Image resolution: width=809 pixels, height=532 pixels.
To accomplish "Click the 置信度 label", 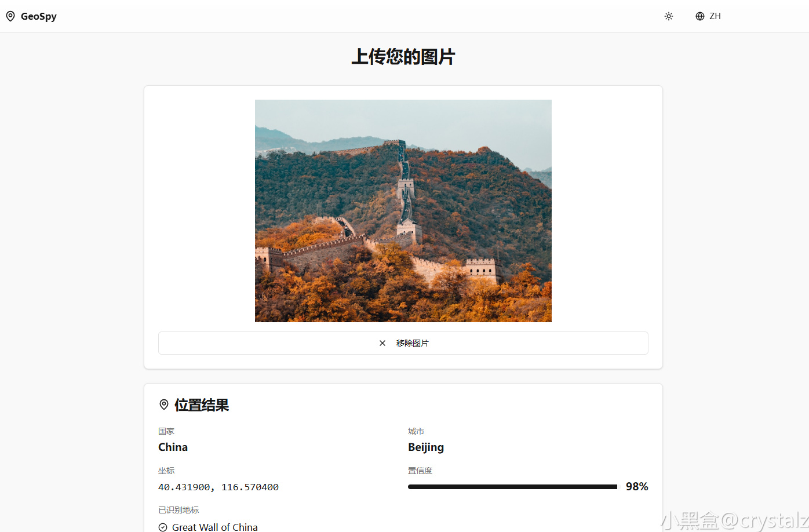I will (x=420, y=471).
